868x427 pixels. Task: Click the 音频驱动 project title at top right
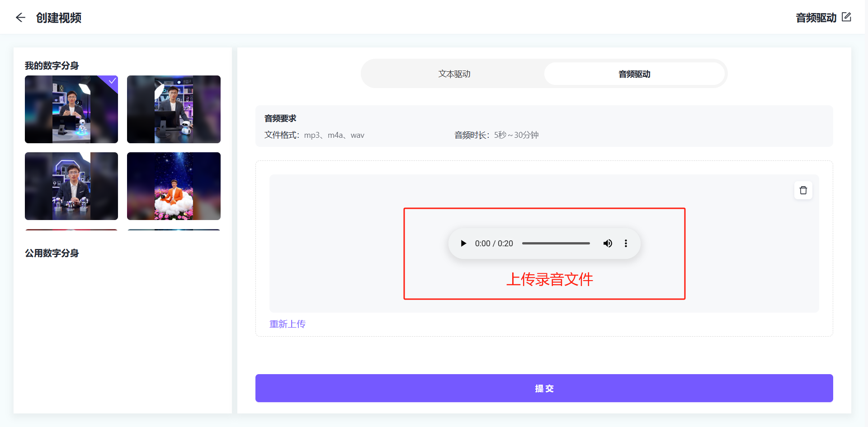816,18
